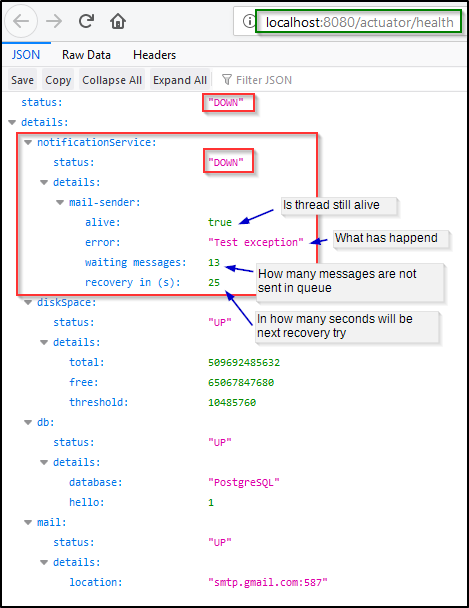The height and width of the screenshot is (608, 469).
Task: Collapse the mail-sender node
Action: pyautogui.click(x=60, y=202)
